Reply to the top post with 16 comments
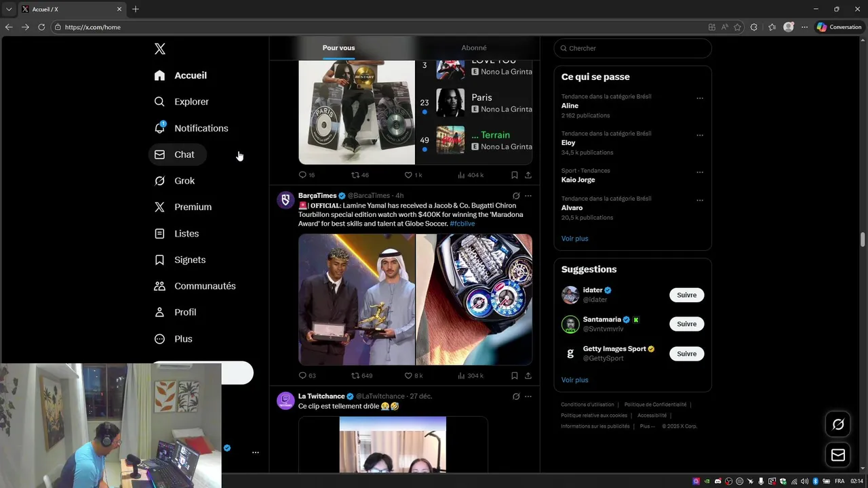This screenshot has height=488, width=868. pyautogui.click(x=307, y=175)
